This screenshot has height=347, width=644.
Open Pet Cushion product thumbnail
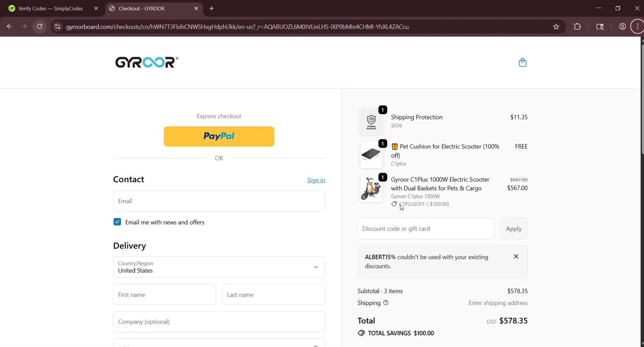(371, 155)
